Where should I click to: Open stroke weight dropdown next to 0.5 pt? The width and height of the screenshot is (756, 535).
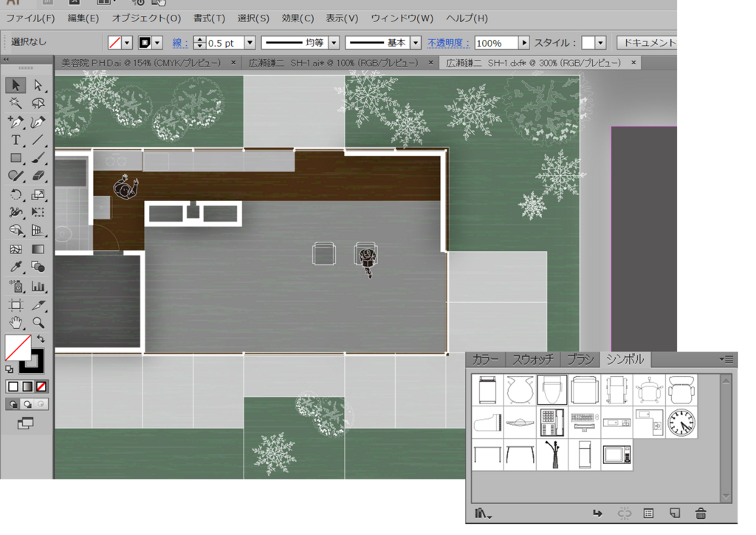pos(250,43)
